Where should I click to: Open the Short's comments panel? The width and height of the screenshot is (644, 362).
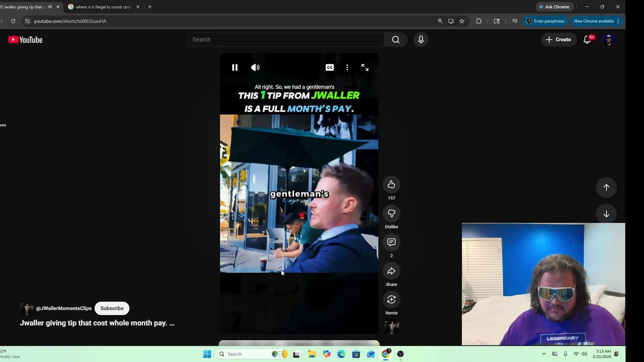click(391, 242)
